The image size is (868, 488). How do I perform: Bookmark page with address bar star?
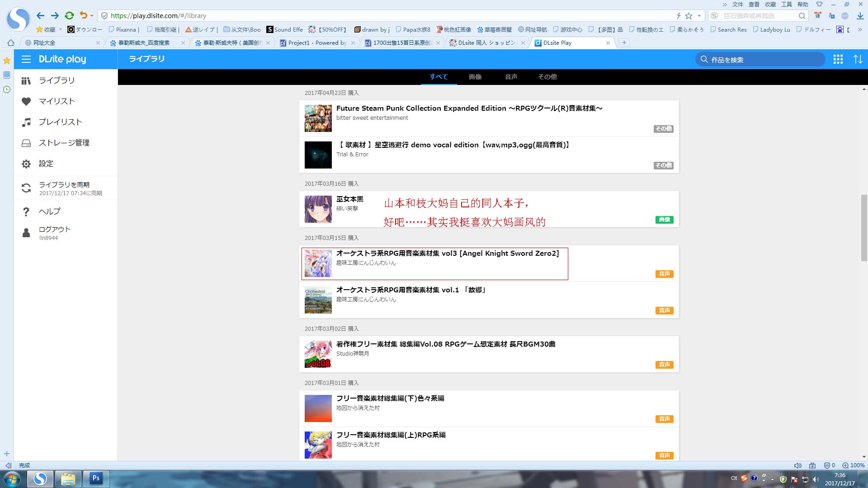pos(689,16)
